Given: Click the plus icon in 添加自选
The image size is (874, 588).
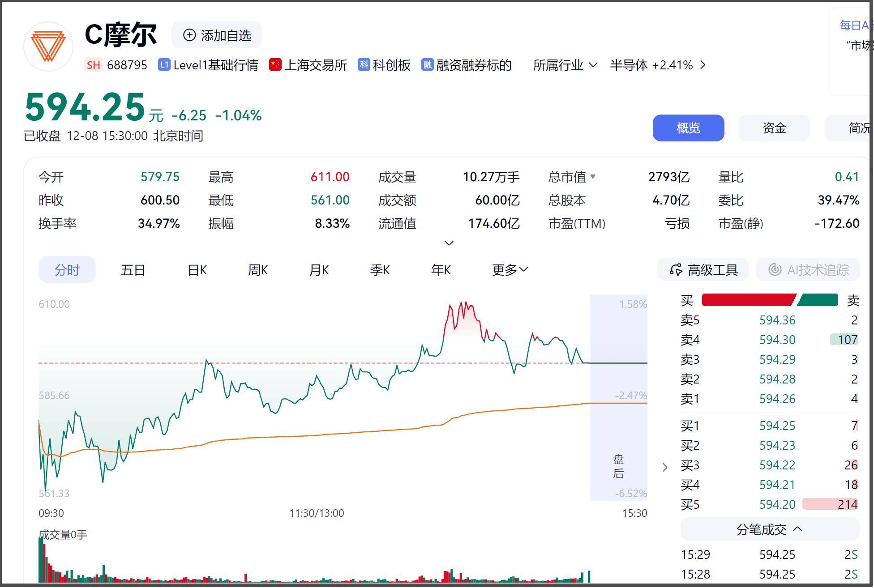Looking at the screenshot, I should tap(189, 35).
